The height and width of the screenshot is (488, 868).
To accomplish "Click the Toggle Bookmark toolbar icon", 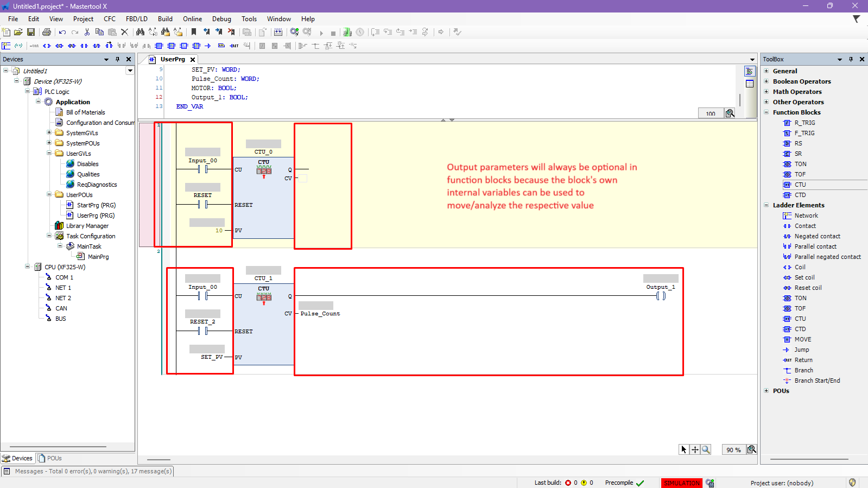I will point(194,33).
